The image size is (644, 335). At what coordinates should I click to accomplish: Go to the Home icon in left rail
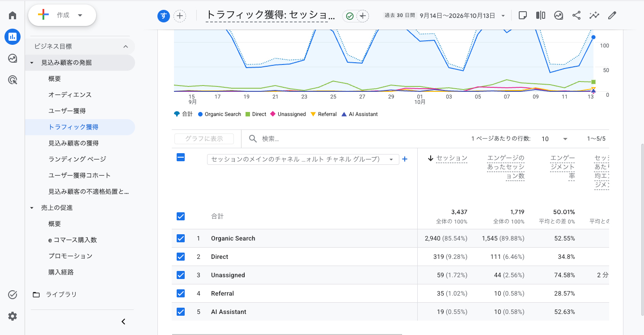(x=13, y=15)
